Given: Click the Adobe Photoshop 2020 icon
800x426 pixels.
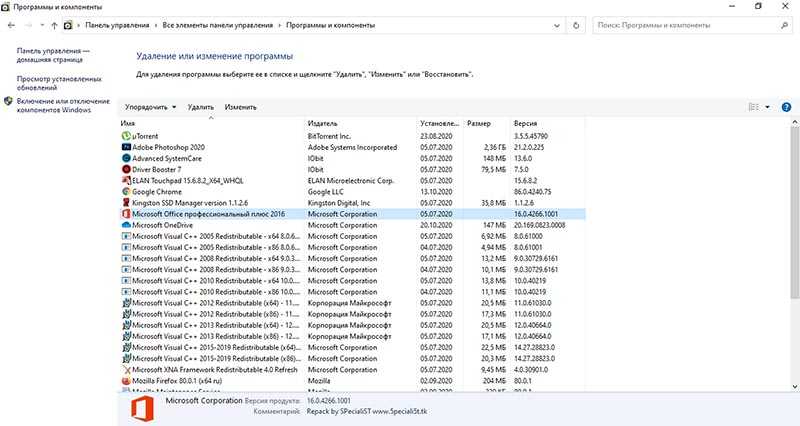Looking at the screenshot, I should coord(126,147).
